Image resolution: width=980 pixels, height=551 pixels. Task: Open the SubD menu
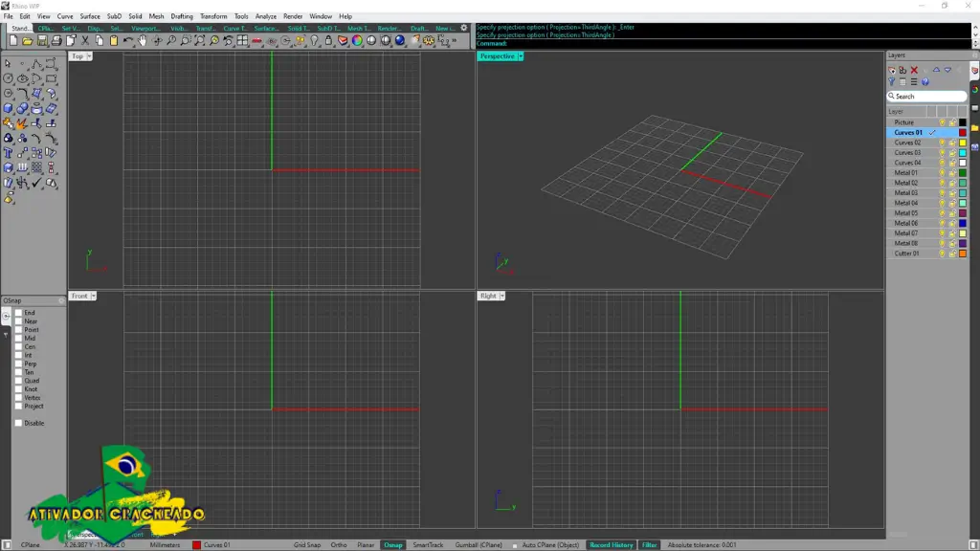[115, 16]
